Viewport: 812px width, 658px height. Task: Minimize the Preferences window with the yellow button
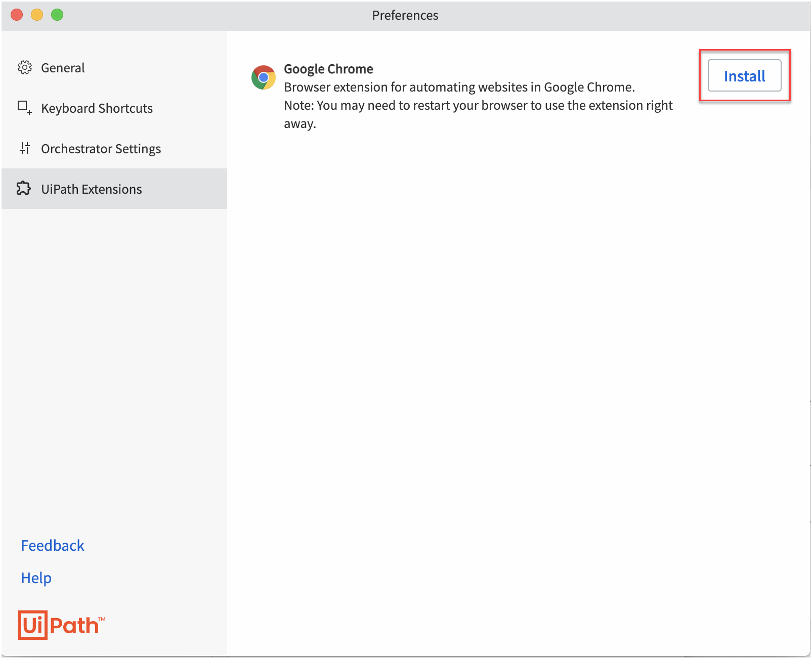pos(37,15)
